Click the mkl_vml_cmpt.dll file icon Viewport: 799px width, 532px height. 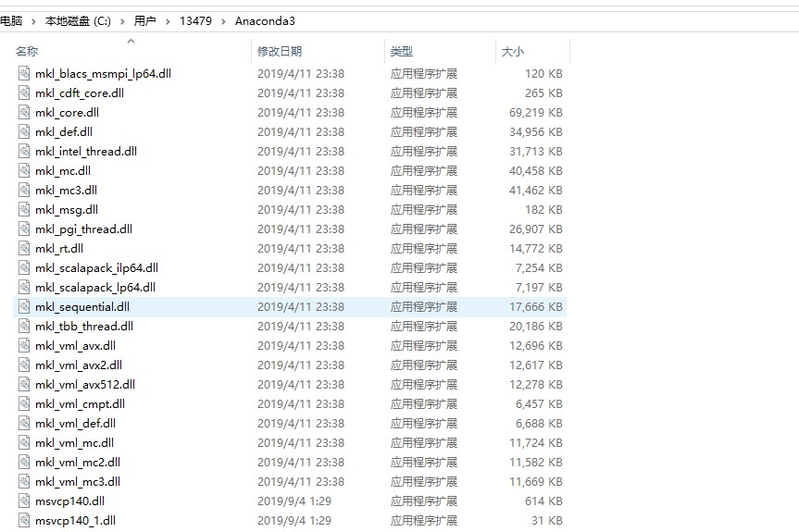24,403
